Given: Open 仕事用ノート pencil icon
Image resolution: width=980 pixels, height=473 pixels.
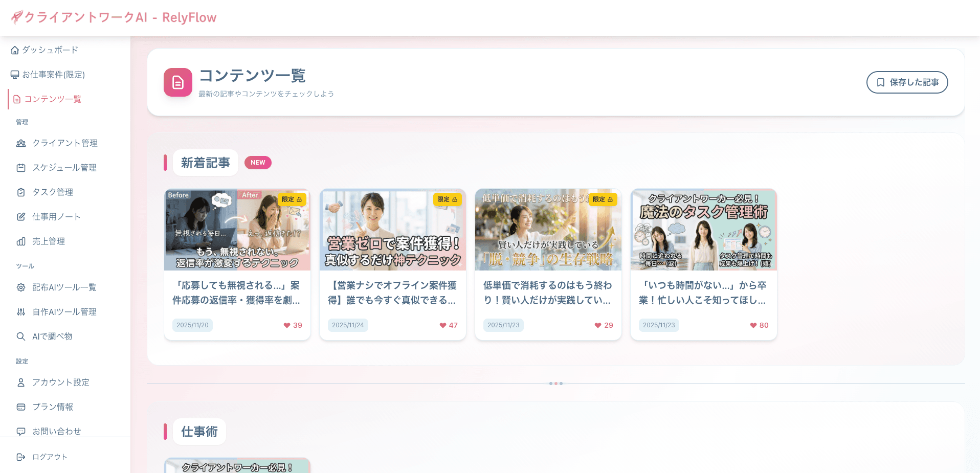Looking at the screenshot, I should pyautogui.click(x=20, y=216).
